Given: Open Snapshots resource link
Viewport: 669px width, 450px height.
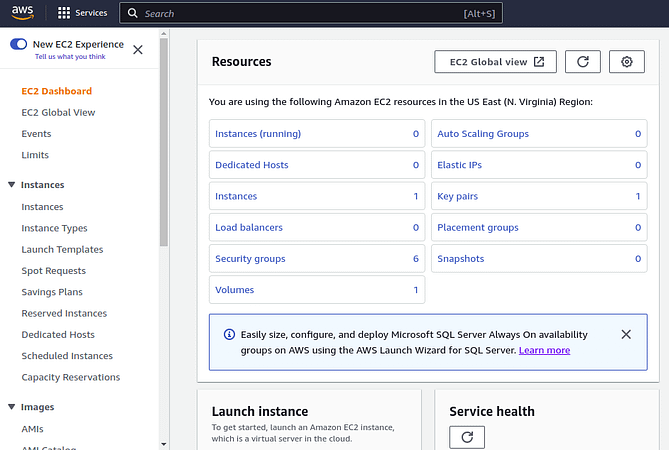Looking at the screenshot, I should click(x=460, y=259).
